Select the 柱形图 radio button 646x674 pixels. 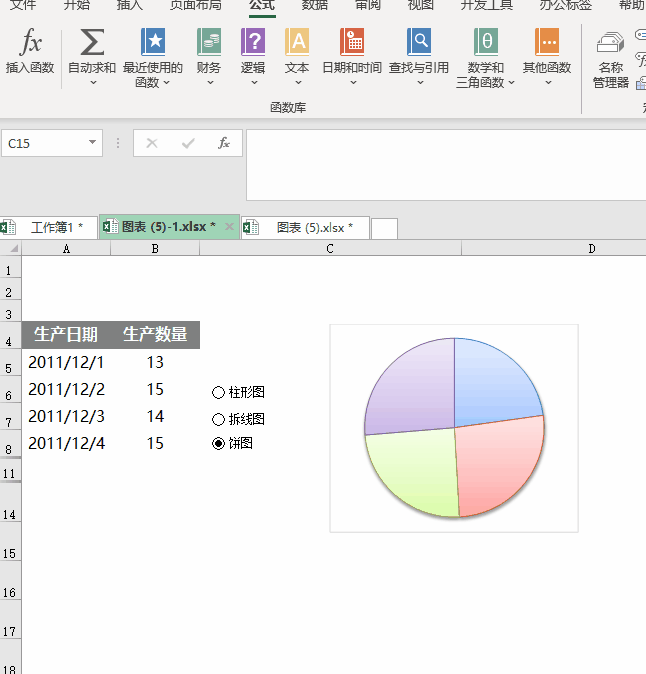[219, 393]
